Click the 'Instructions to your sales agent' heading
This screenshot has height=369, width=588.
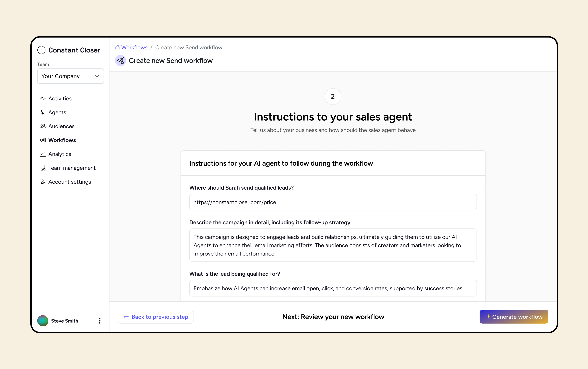point(333,117)
